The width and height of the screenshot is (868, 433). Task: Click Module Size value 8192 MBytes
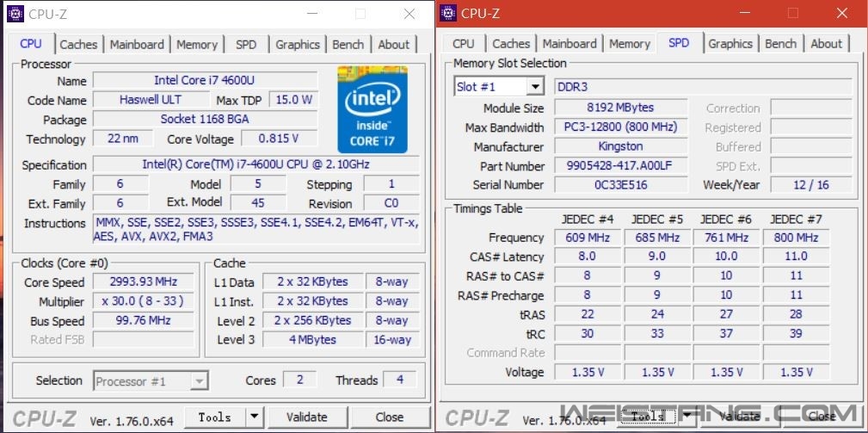point(620,108)
